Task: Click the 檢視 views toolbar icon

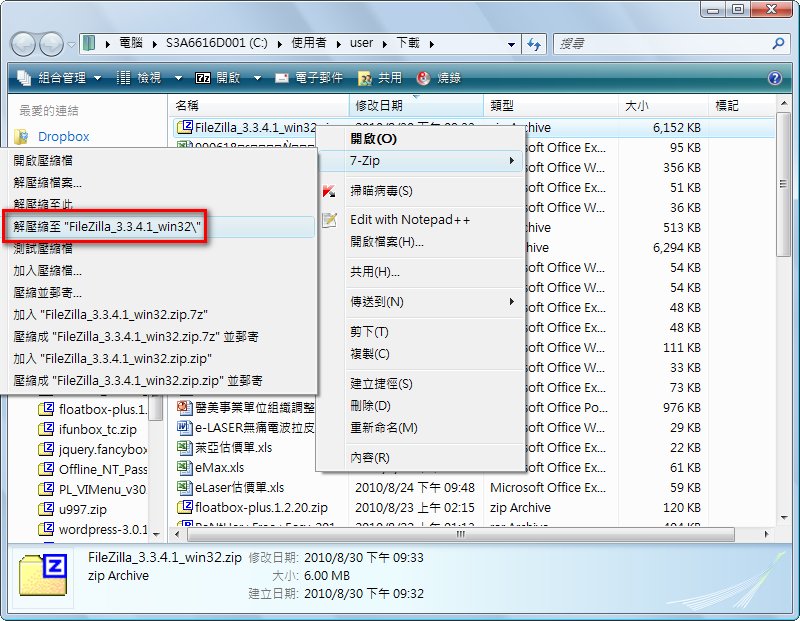Action: click(x=123, y=78)
